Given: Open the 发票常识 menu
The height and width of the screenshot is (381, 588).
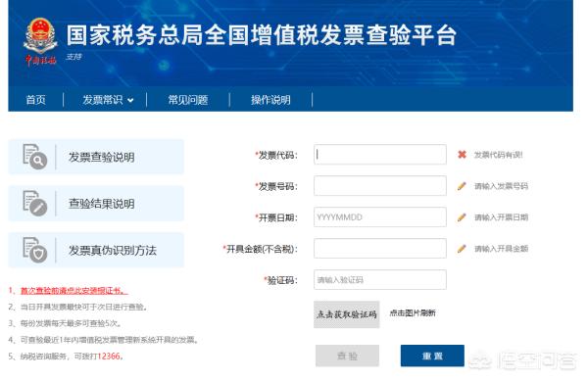Looking at the screenshot, I should [x=102, y=100].
